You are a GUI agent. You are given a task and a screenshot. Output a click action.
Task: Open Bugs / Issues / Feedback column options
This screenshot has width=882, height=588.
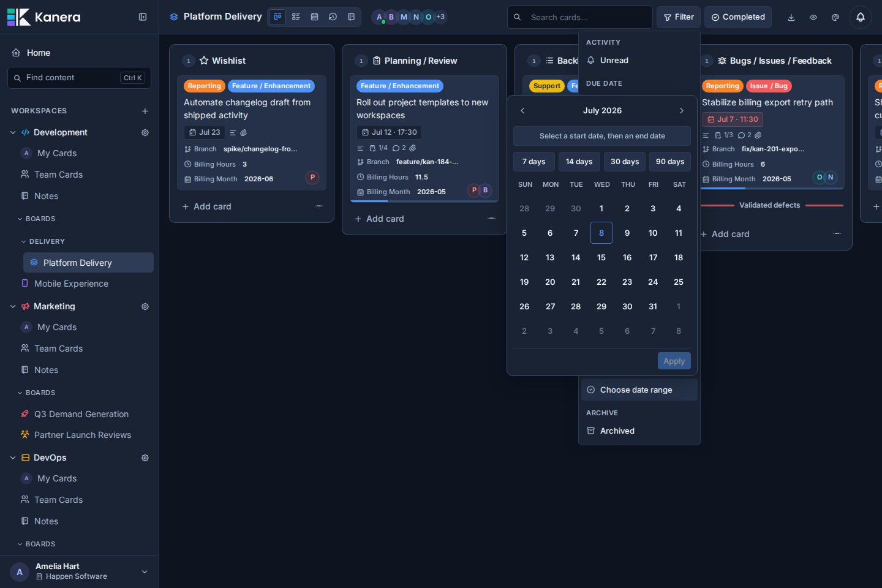pyautogui.click(x=837, y=234)
